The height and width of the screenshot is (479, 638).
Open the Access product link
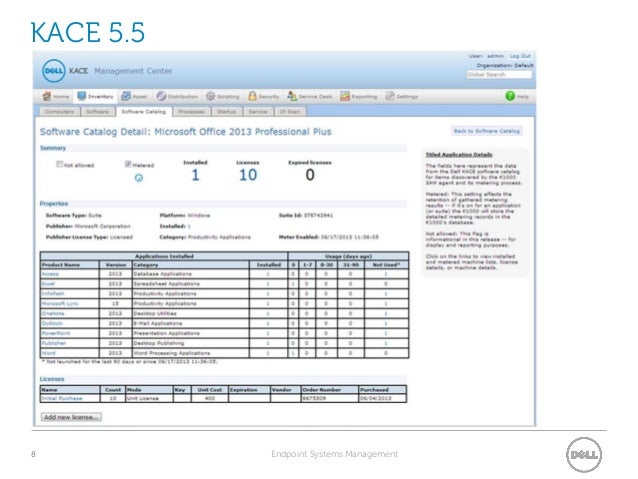point(50,274)
